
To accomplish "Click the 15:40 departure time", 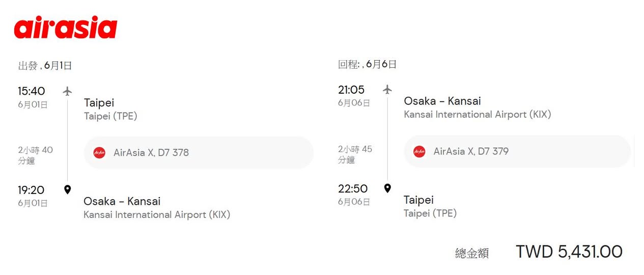I will point(32,91).
